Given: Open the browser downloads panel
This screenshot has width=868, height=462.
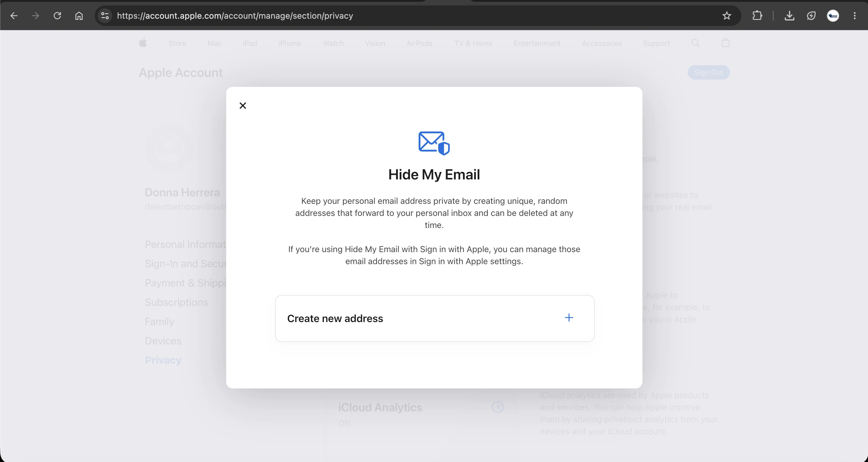Looking at the screenshot, I should pyautogui.click(x=790, y=15).
